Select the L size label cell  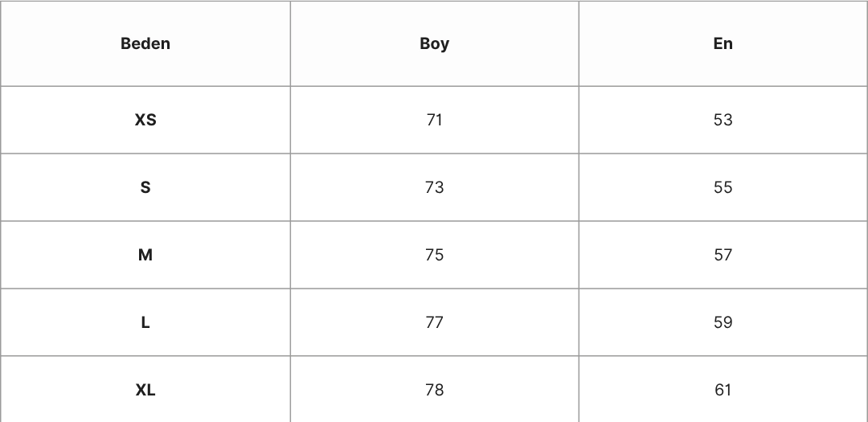pos(145,322)
